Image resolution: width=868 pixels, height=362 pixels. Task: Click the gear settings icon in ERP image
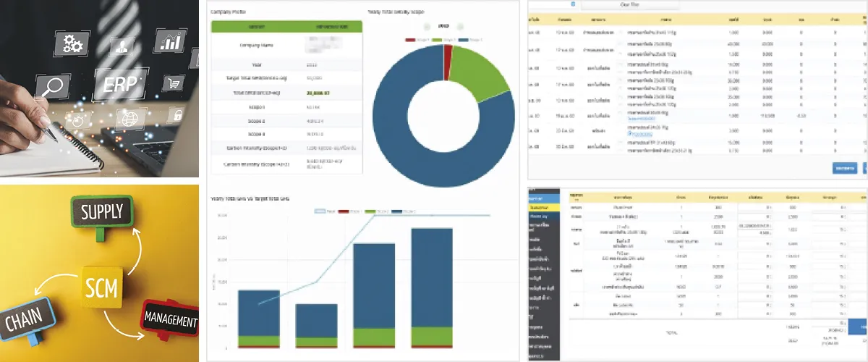pyautogui.click(x=71, y=44)
